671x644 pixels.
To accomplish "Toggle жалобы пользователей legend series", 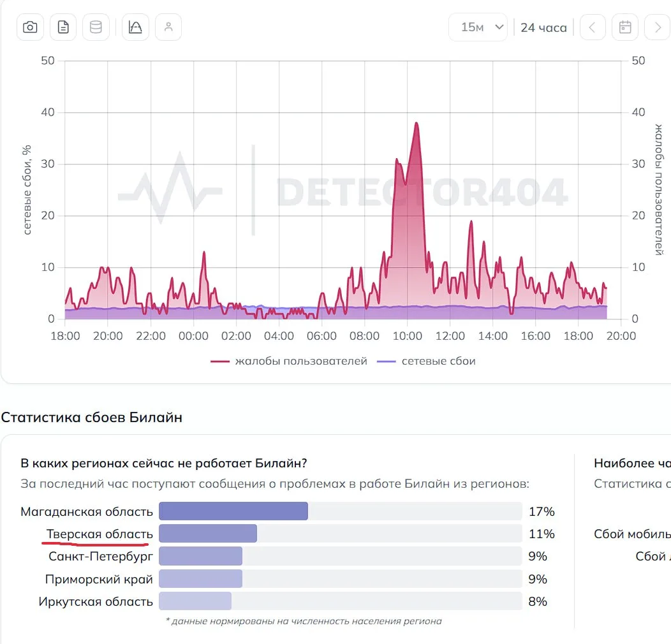I will tap(289, 361).
